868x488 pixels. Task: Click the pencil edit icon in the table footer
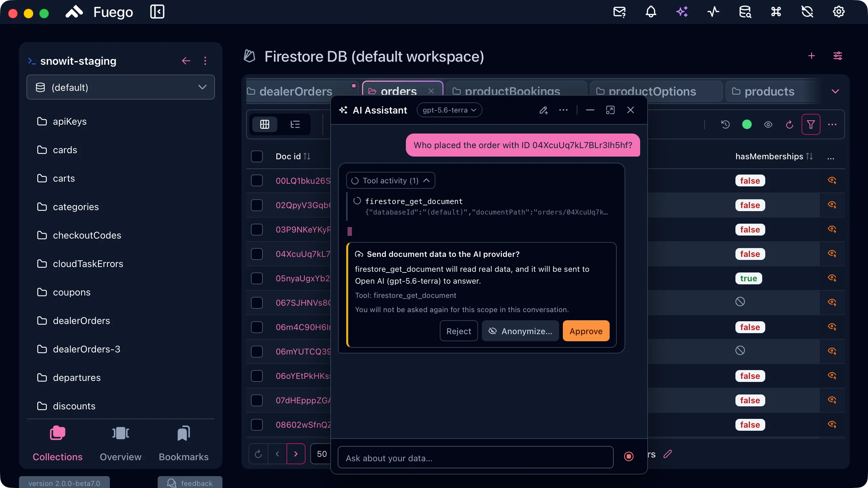point(668,454)
